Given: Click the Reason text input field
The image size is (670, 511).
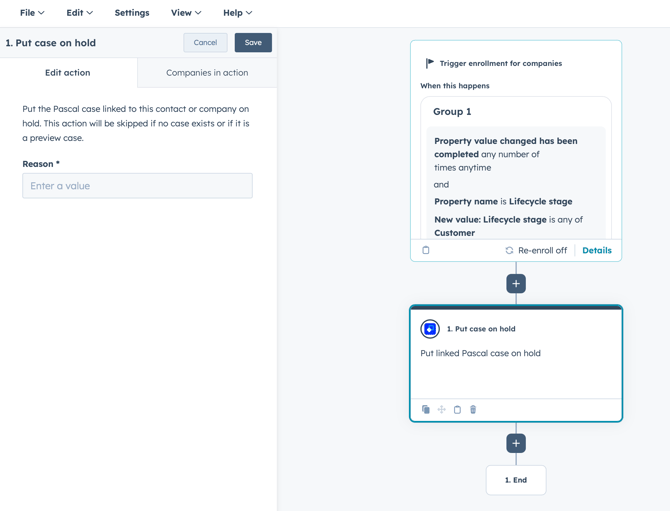Looking at the screenshot, I should pos(137,186).
